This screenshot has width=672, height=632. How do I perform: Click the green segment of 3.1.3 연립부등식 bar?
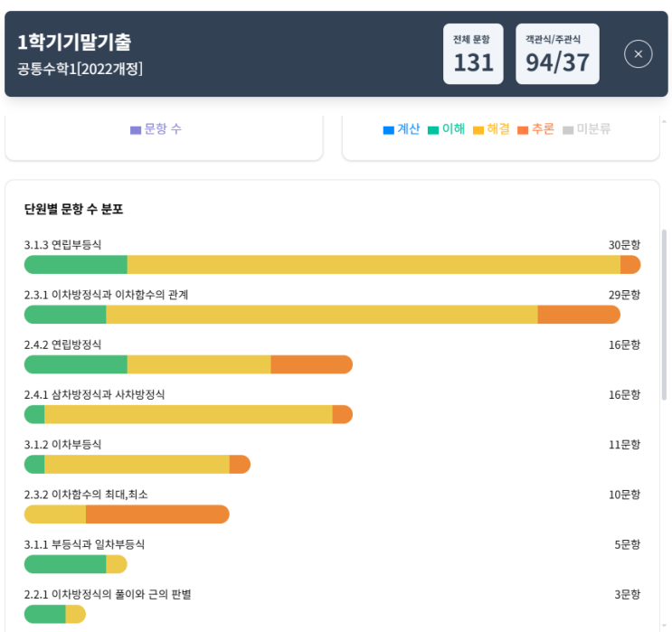pyautogui.click(x=76, y=265)
